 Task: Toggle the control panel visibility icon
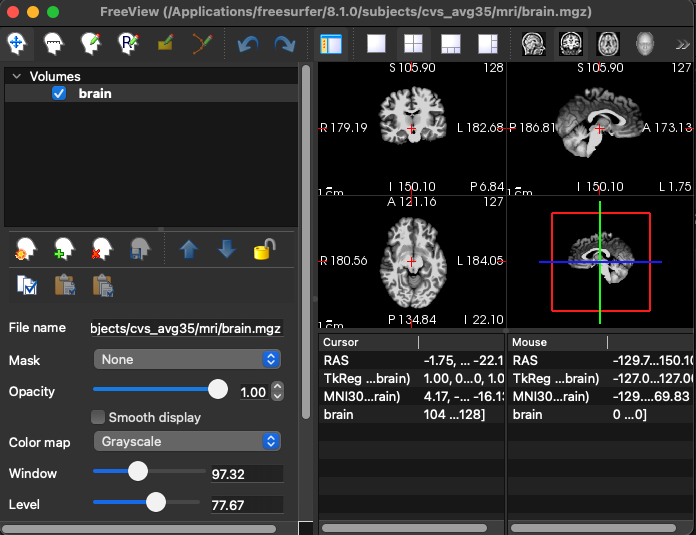point(331,44)
